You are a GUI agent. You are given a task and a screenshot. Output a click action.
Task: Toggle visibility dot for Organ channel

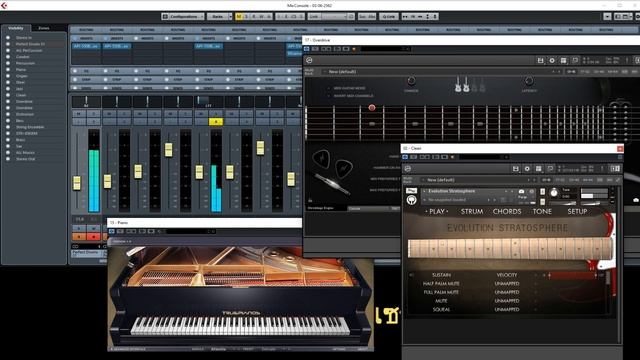point(8,76)
